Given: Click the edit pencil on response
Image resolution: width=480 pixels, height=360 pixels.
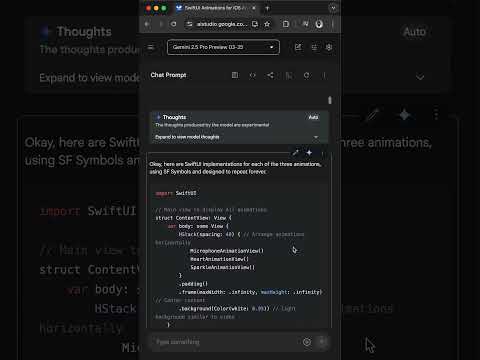Looking at the screenshot, I should pos(295,153).
